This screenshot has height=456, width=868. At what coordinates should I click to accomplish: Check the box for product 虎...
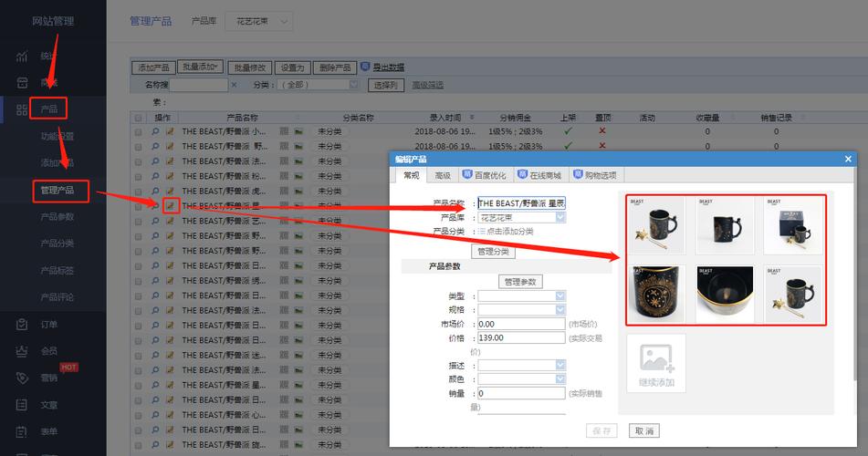[x=138, y=192]
